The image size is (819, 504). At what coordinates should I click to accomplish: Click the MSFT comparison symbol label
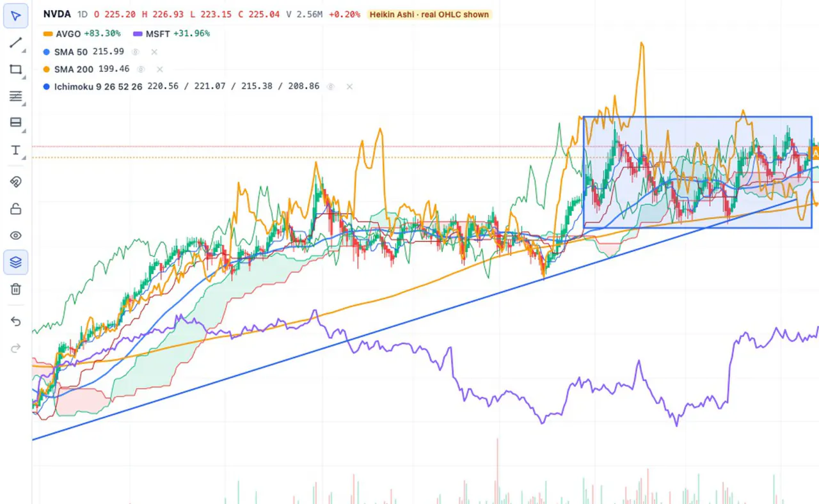click(x=157, y=34)
